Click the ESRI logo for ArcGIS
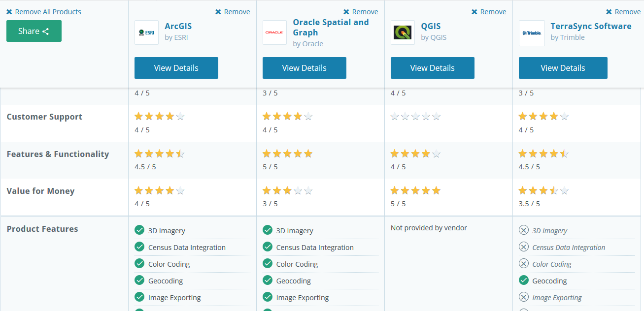This screenshot has width=644, height=311. pos(146,32)
